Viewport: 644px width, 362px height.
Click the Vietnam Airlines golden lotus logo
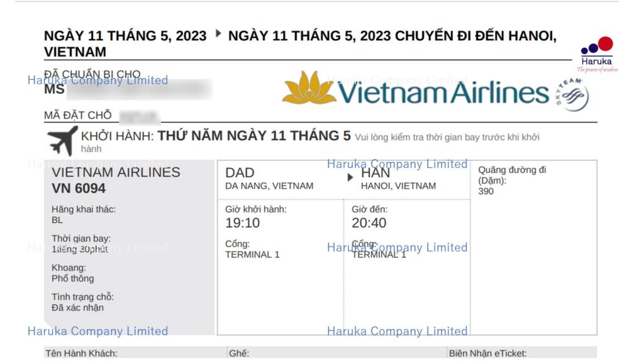click(308, 87)
